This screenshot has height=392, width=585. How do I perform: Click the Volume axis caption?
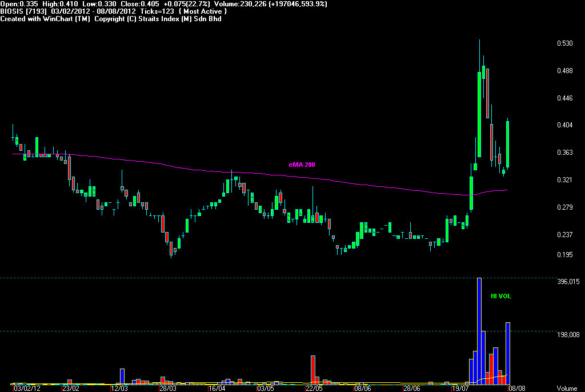567,388
